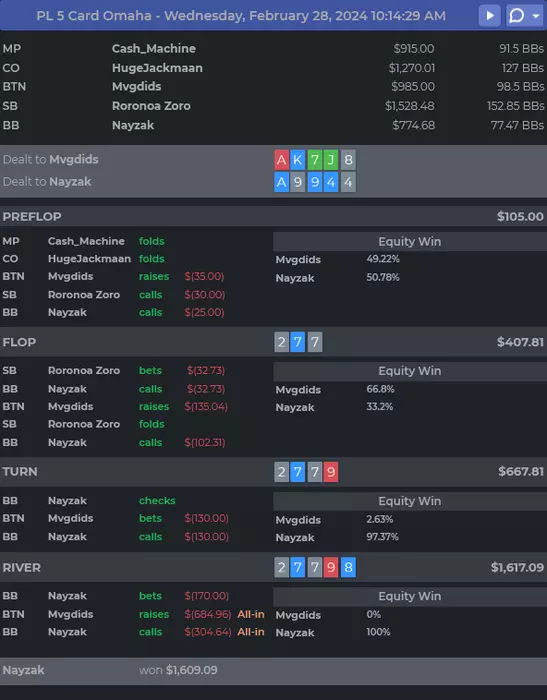Play the hand replay

pos(489,16)
